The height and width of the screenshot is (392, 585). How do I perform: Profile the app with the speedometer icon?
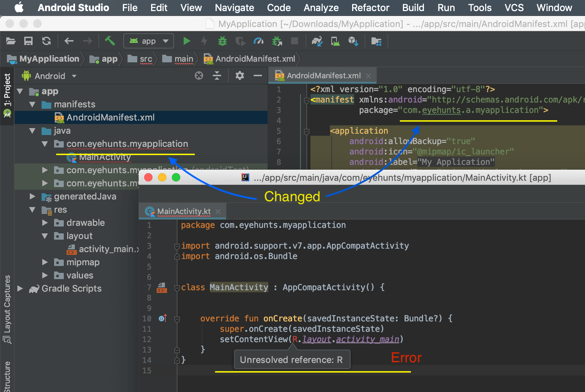258,41
